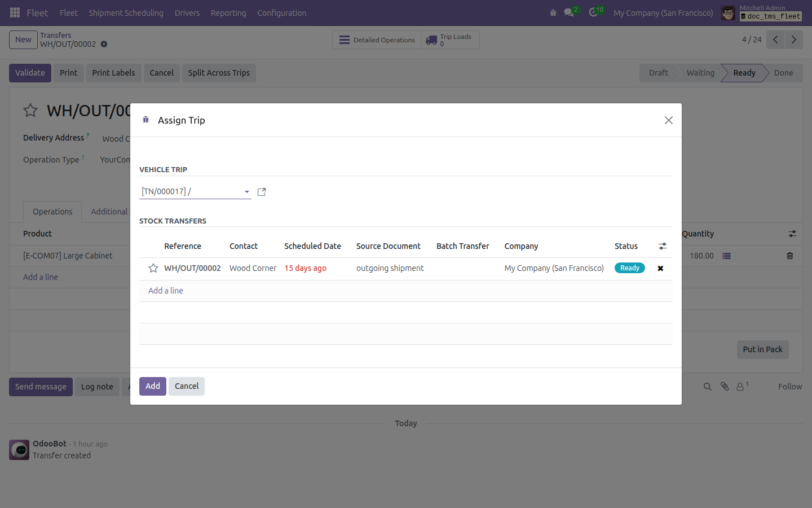Sort by Reference column header
Screen dimensions: 812x508
183,246
